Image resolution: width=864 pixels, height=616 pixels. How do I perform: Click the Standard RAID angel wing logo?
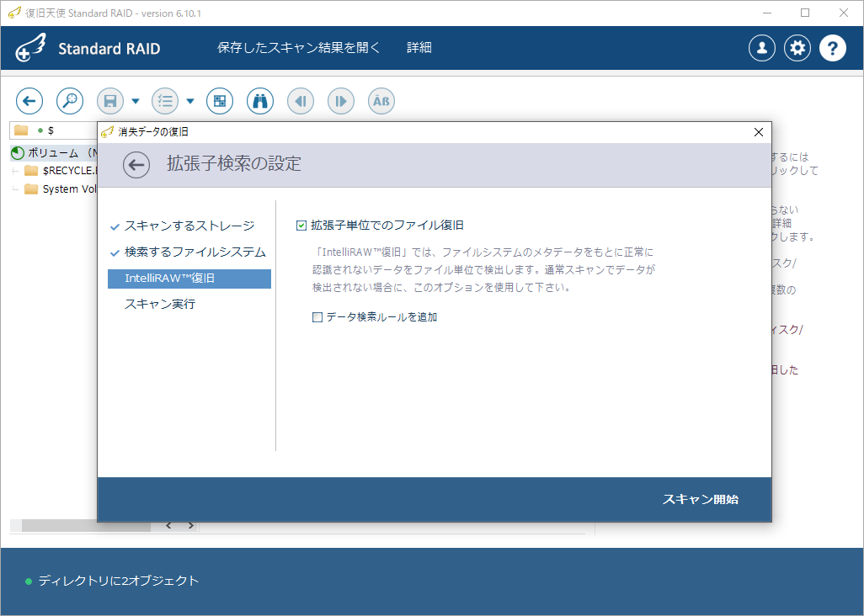[x=31, y=48]
